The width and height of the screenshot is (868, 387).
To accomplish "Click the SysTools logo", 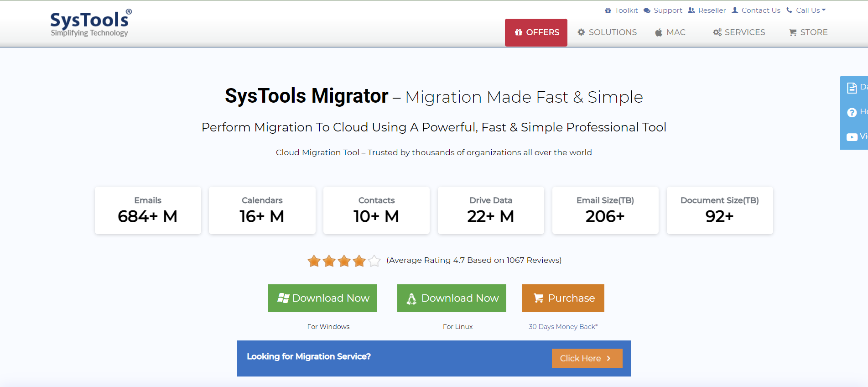I will click(91, 23).
